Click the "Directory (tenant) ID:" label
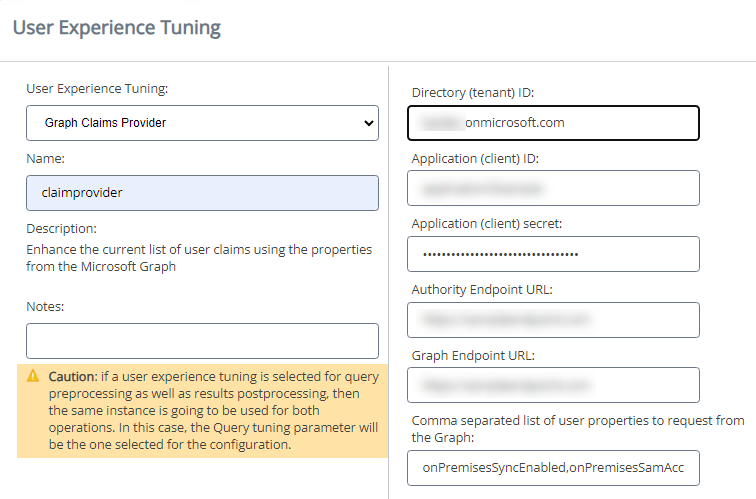Viewport: 756px width, 499px height. (472, 93)
